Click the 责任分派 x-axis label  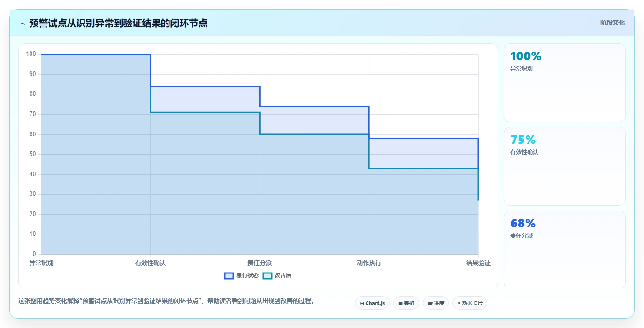point(260,263)
